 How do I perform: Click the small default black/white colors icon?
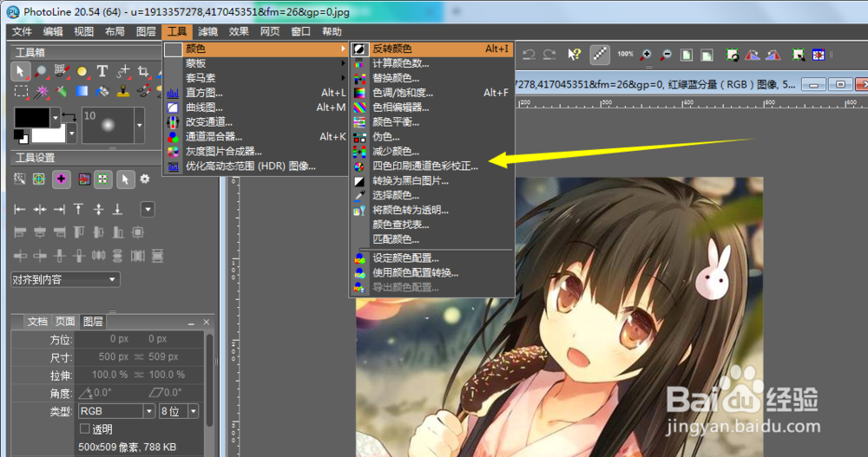pyautogui.click(x=21, y=136)
